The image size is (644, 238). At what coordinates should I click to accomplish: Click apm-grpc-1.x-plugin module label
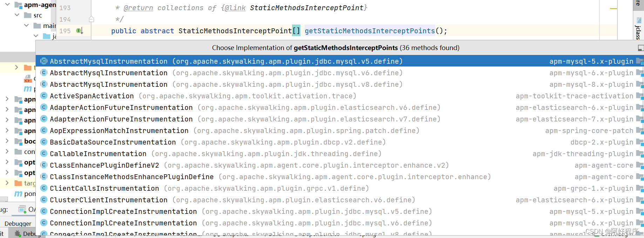[x=593, y=188]
